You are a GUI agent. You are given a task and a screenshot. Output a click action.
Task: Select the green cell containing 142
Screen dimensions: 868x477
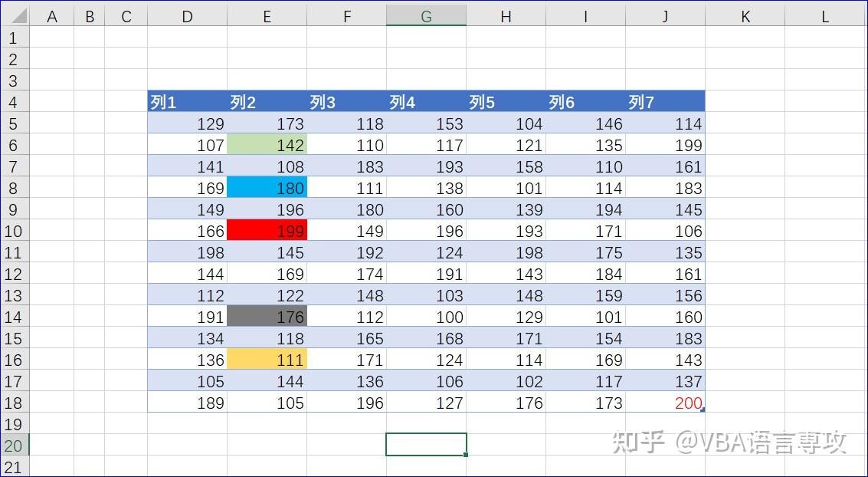click(x=267, y=145)
